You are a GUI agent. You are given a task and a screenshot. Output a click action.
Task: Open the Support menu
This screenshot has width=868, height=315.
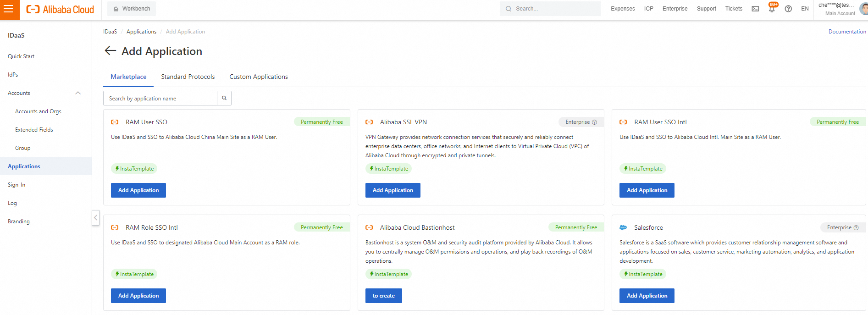(x=706, y=9)
